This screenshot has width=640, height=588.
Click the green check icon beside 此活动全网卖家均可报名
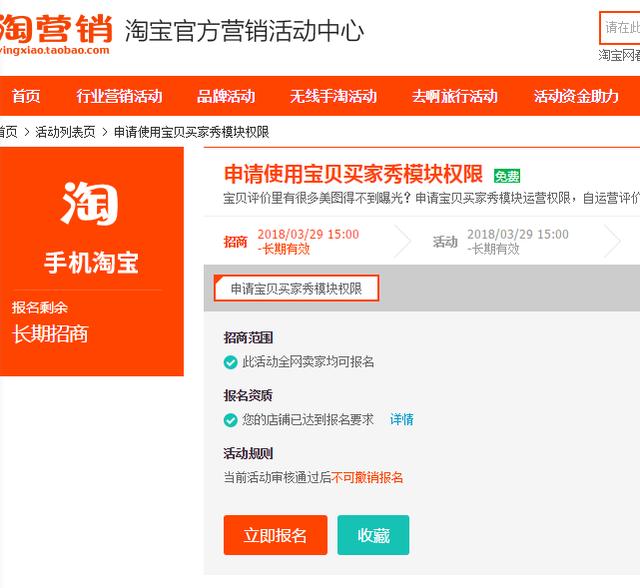tap(231, 362)
